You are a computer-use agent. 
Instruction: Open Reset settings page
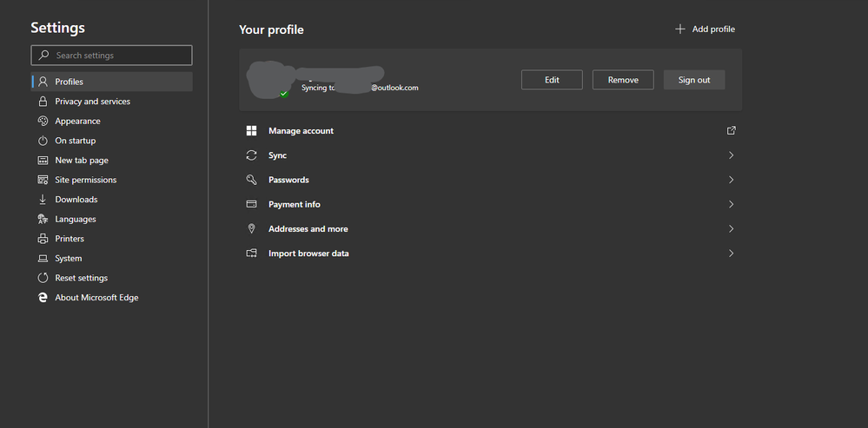(112, 278)
